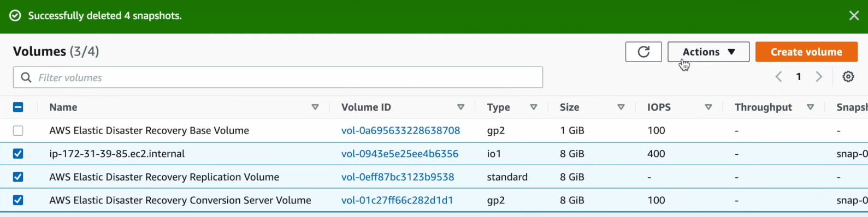The width and height of the screenshot is (868, 217).
Task: Sort by Size column arrow
Action: (621, 107)
